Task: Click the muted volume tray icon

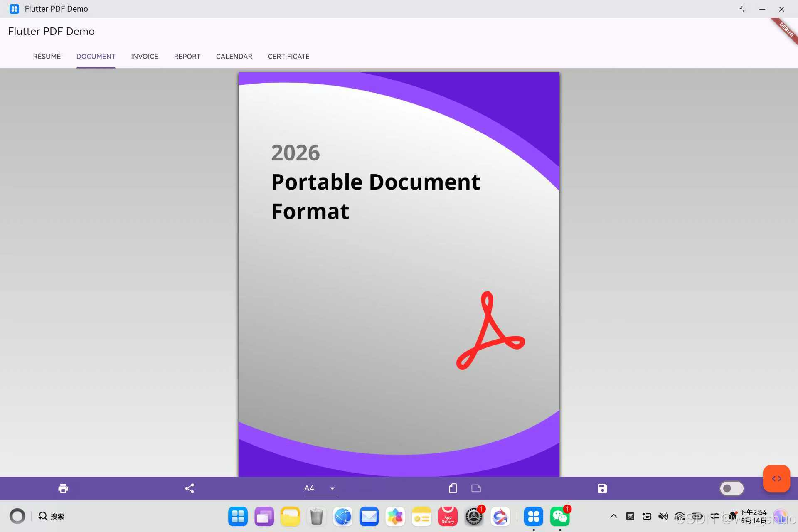Action: 663,516
